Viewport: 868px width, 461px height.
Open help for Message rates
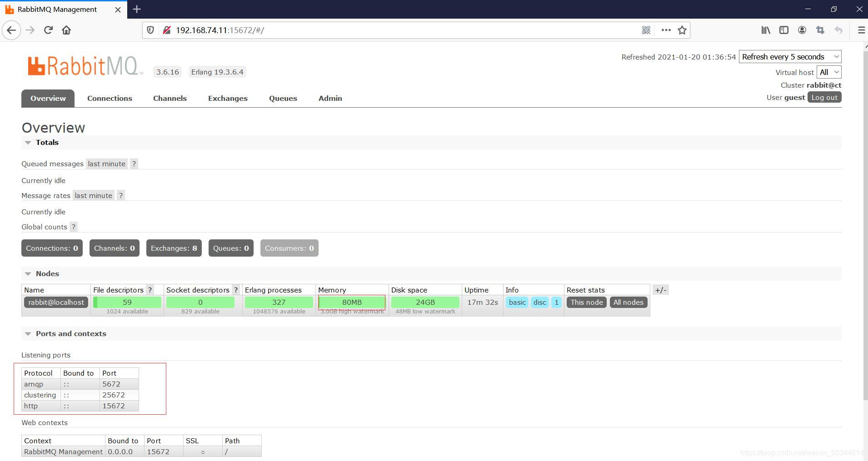coord(121,196)
